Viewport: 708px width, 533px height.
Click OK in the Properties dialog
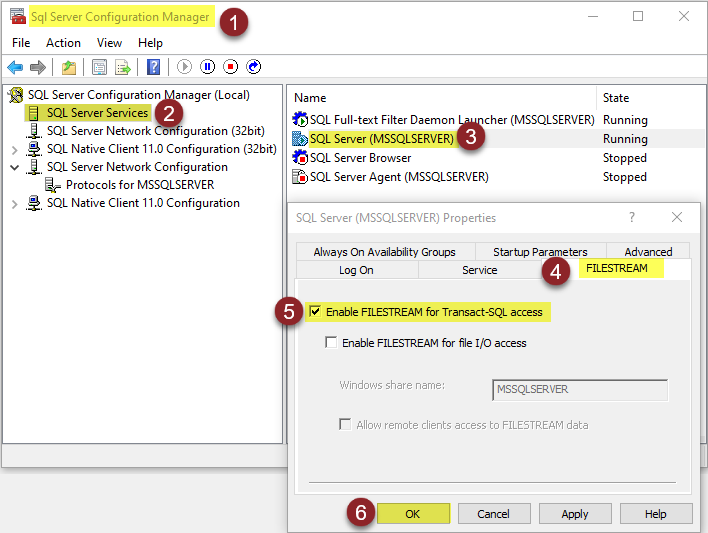click(413, 514)
